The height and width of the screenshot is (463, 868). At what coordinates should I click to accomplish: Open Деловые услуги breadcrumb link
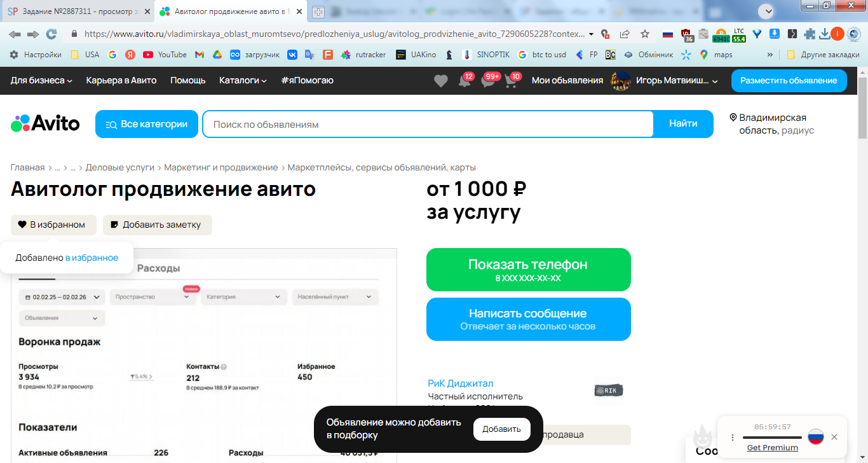coord(120,167)
